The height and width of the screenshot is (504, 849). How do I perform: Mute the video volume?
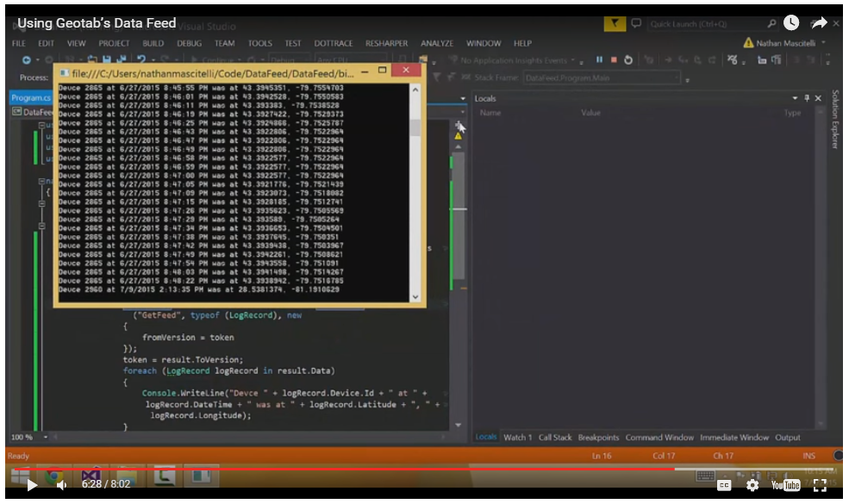pos(61,485)
